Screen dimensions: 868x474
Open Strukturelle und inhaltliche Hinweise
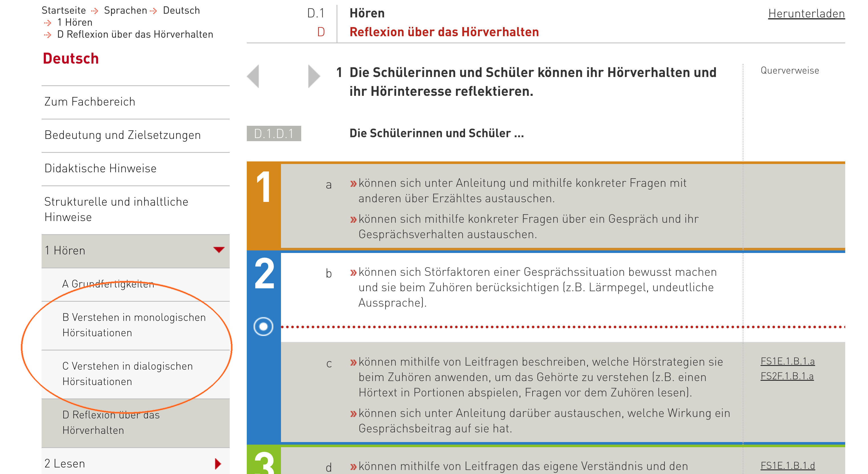point(135,209)
